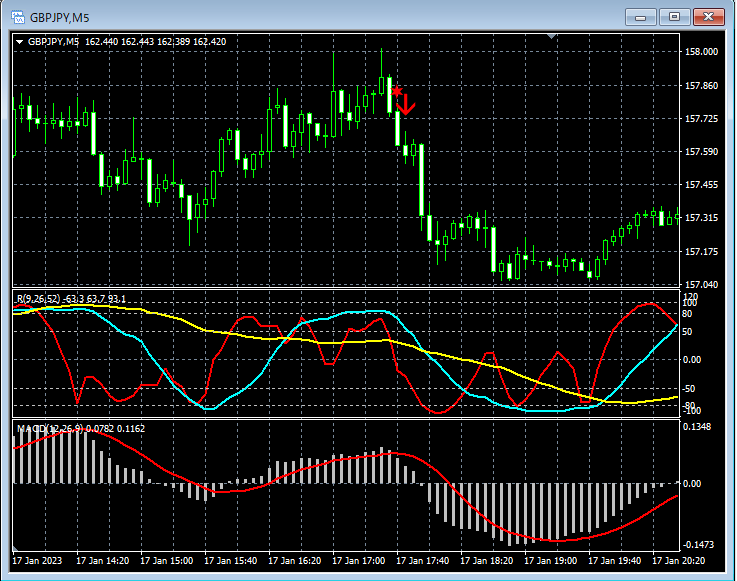The height and width of the screenshot is (581, 737).
Task: Click the 0.1348 value on MACD scale
Action: pos(697,427)
